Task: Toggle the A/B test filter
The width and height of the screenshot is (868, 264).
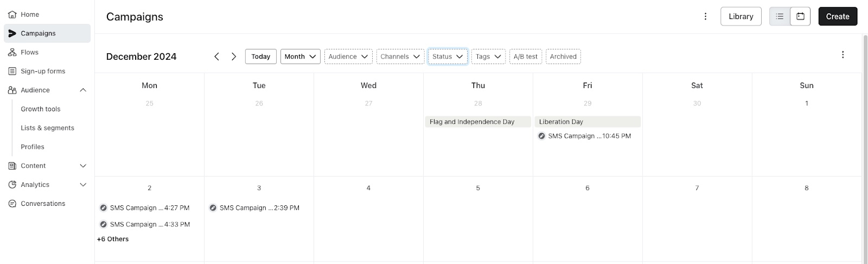Action: click(x=525, y=56)
